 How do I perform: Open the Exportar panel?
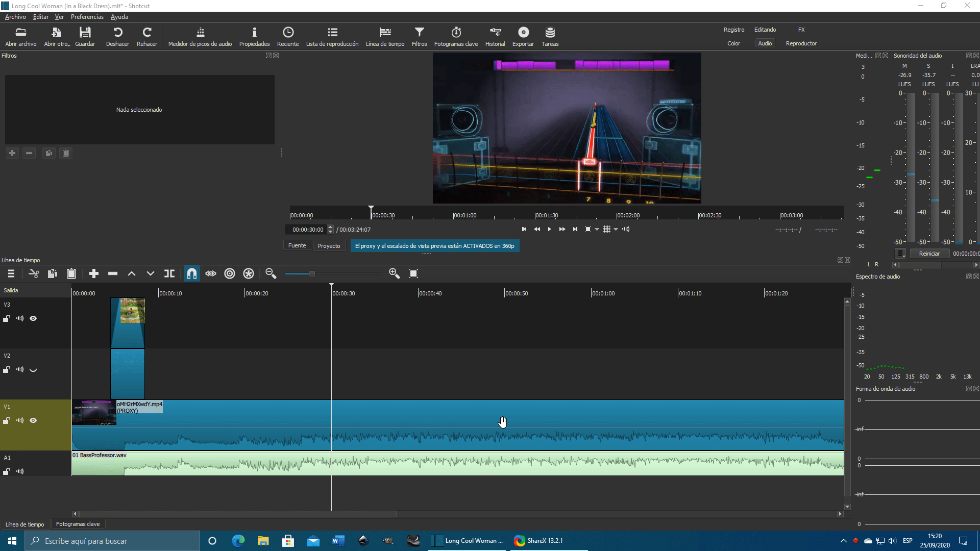(x=523, y=37)
